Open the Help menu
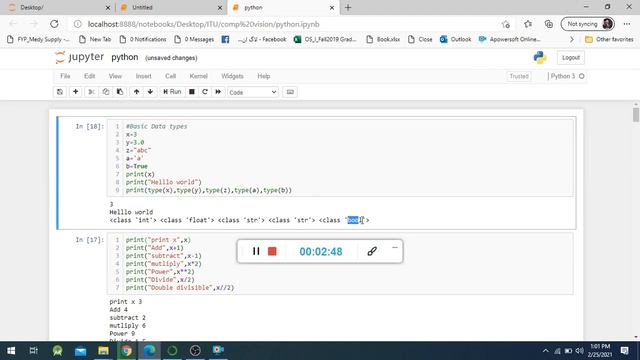Image resolution: width=640 pixels, height=360 pixels. coord(264,76)
